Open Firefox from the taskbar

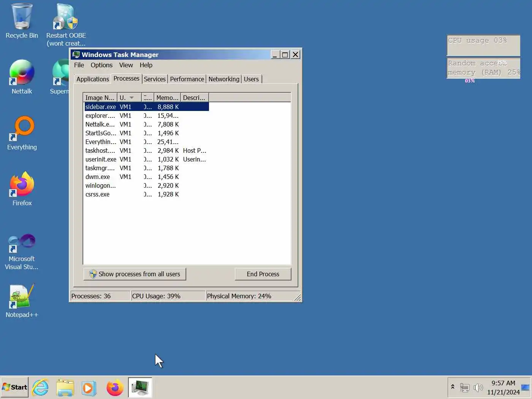(115, 388)
